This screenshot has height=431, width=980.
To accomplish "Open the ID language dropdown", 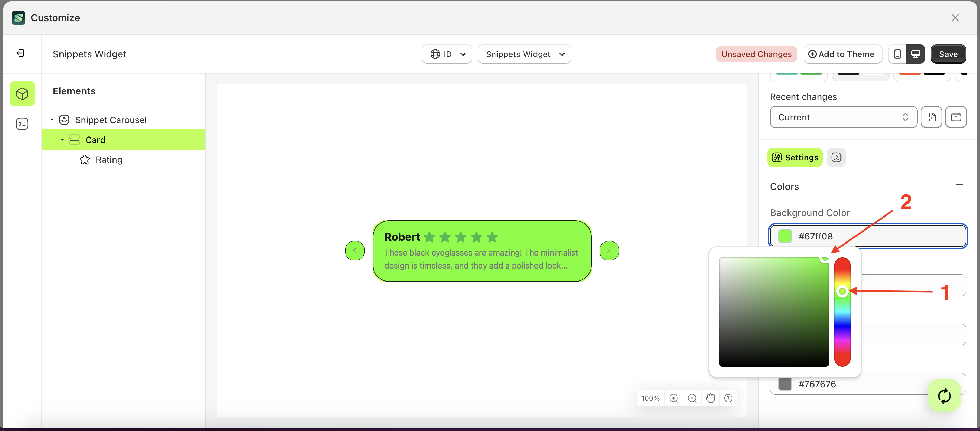I will click(x=447, y=54).
